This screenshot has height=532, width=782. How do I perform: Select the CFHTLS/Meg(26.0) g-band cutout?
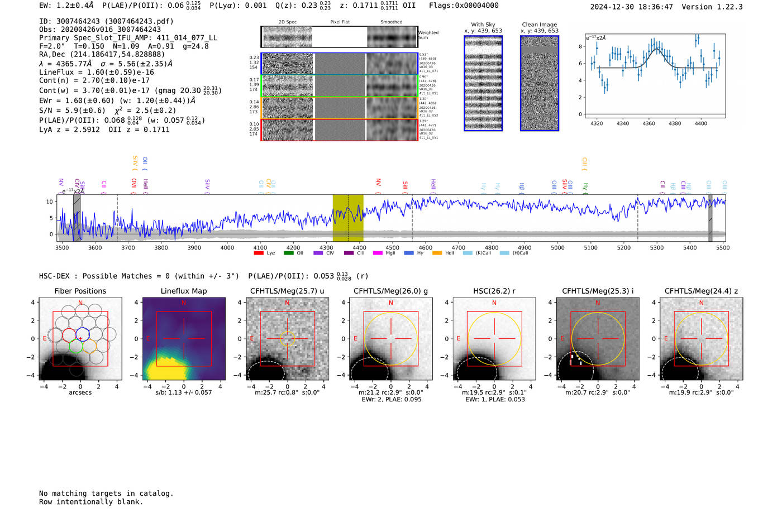(x=391, y=339)
